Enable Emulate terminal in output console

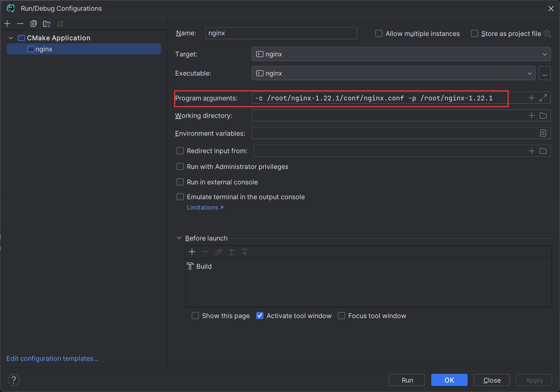[x=180, y=197]
